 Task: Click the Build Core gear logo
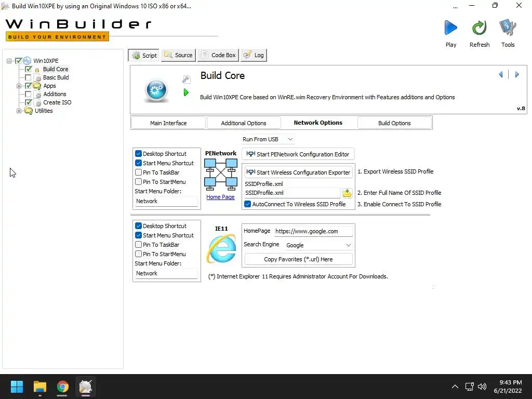point(156,90)
